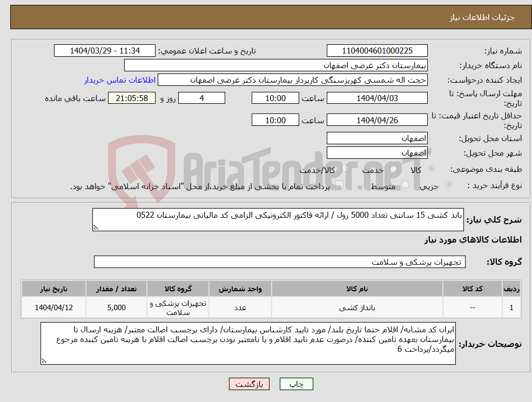Click the response deadline date 1404/04/03
The image size is (532, 402).
[377, 98]
